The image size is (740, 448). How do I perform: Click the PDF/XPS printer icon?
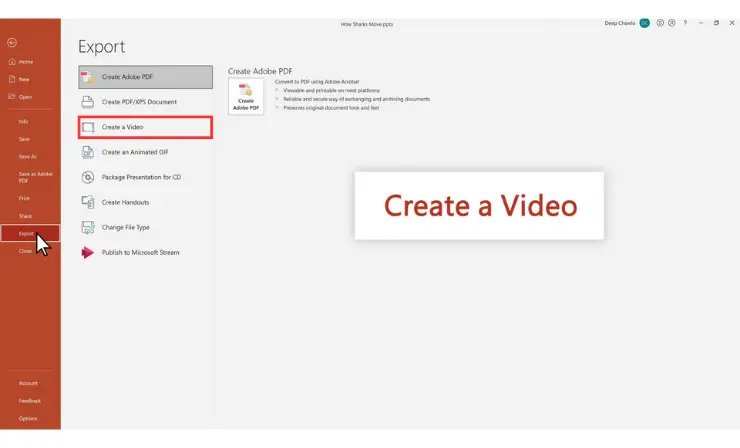coord(88,102)
